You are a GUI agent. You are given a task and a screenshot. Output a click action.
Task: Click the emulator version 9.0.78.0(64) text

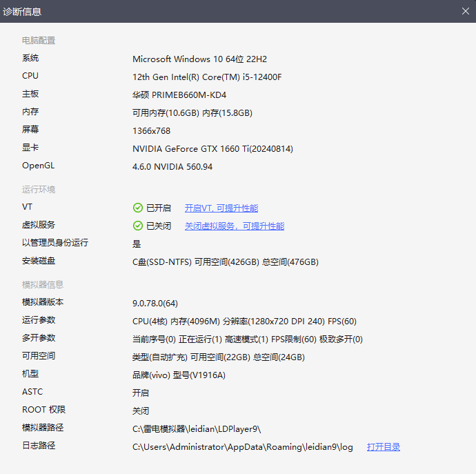tap(155, 303)
